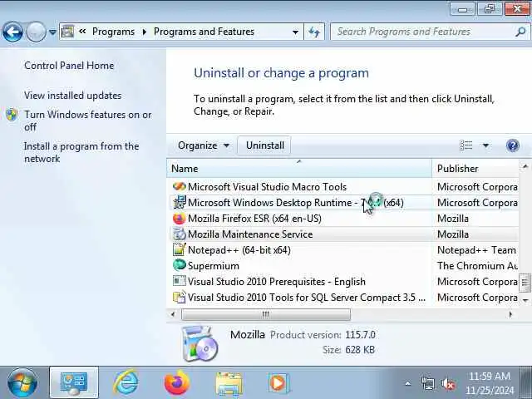Open the Organize menu
This screenshot has width=532, height=399.
pos(203,145)
